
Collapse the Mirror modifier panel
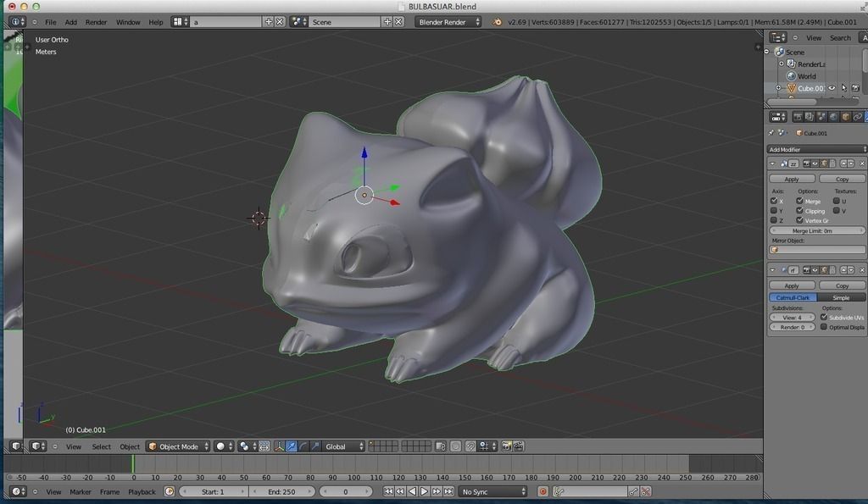[x=772, y=163]
